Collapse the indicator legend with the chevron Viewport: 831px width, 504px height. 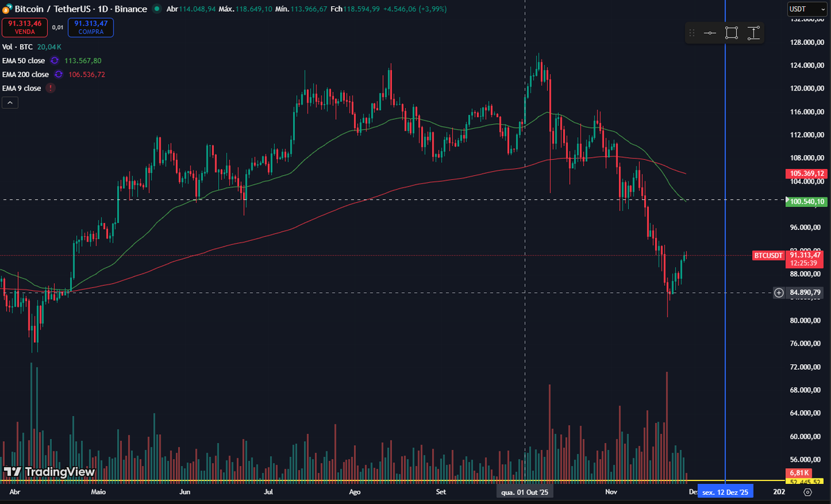(10, 102)
